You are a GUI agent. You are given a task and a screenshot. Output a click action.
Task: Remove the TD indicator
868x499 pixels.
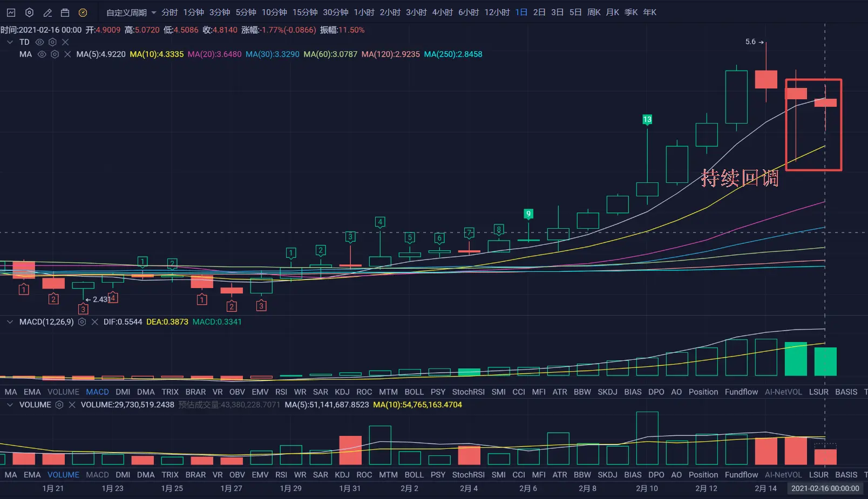pos(65,42)
